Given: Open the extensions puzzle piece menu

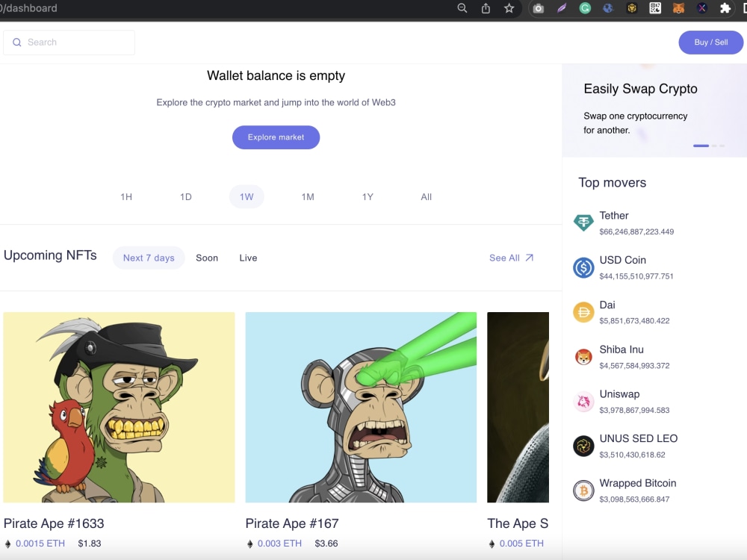Looking at the screenshot, I should click(725, 8).
